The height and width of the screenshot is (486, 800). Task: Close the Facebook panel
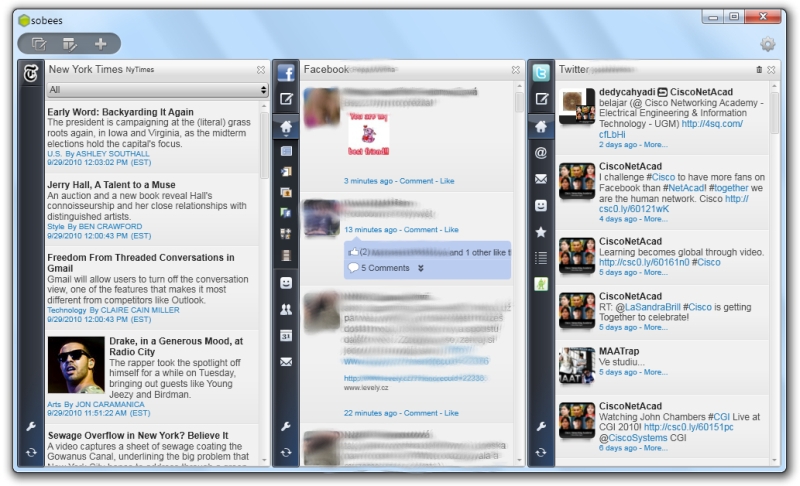coord(516,69)
